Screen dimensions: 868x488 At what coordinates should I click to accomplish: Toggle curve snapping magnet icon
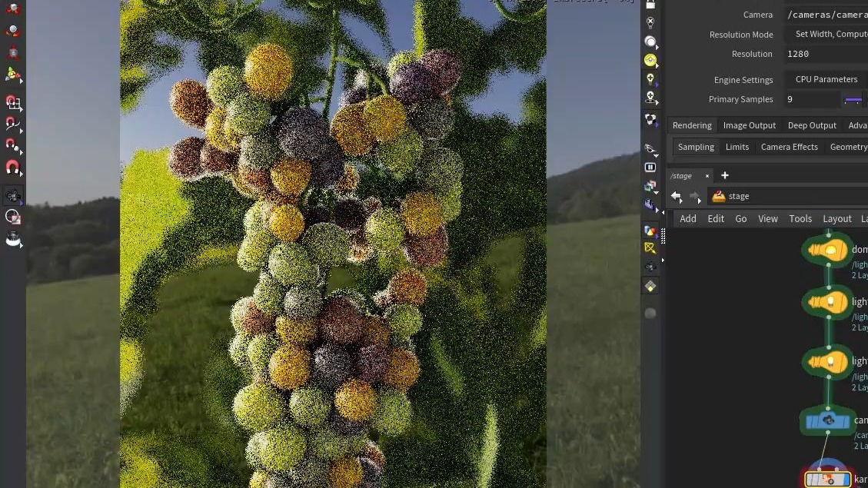point(13,124)
